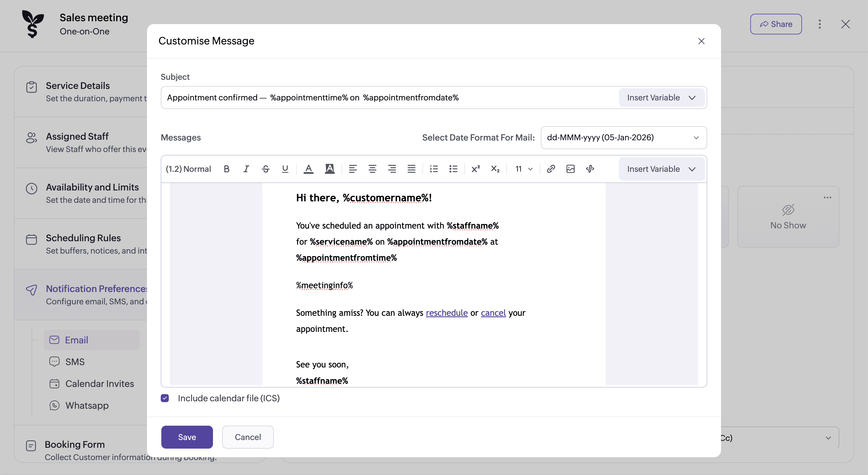Screen dimensions: 868x475
Task: Click the Service Details clipboard icon
Action: click(31, 87)
